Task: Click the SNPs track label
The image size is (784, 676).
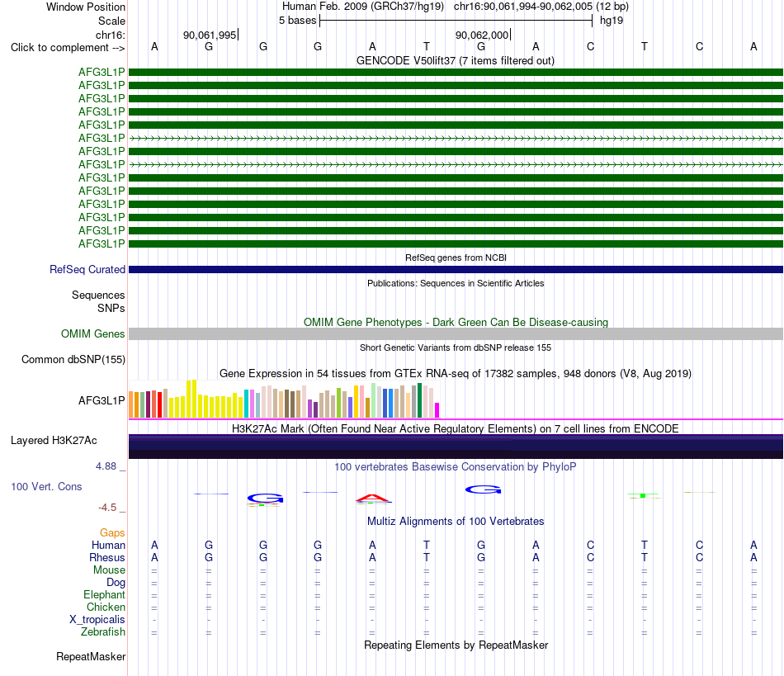Action: click(x=111, y=308)
